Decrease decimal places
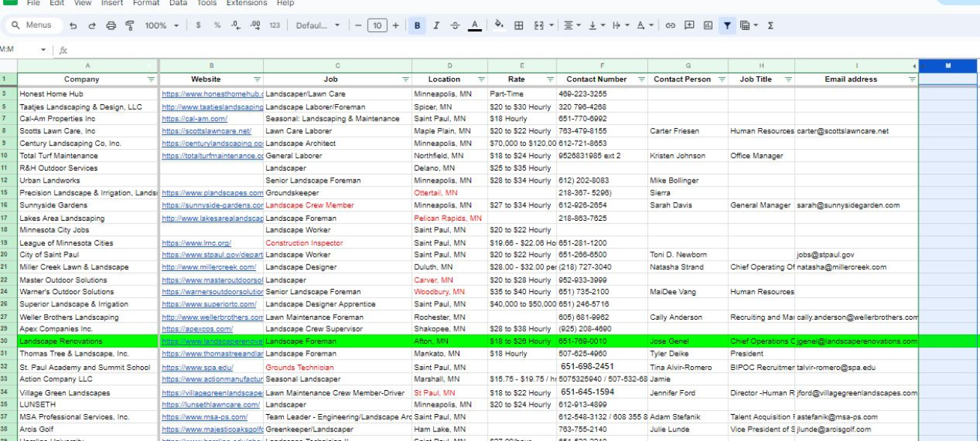Viewport: 980px width, 441px height. 236,25
